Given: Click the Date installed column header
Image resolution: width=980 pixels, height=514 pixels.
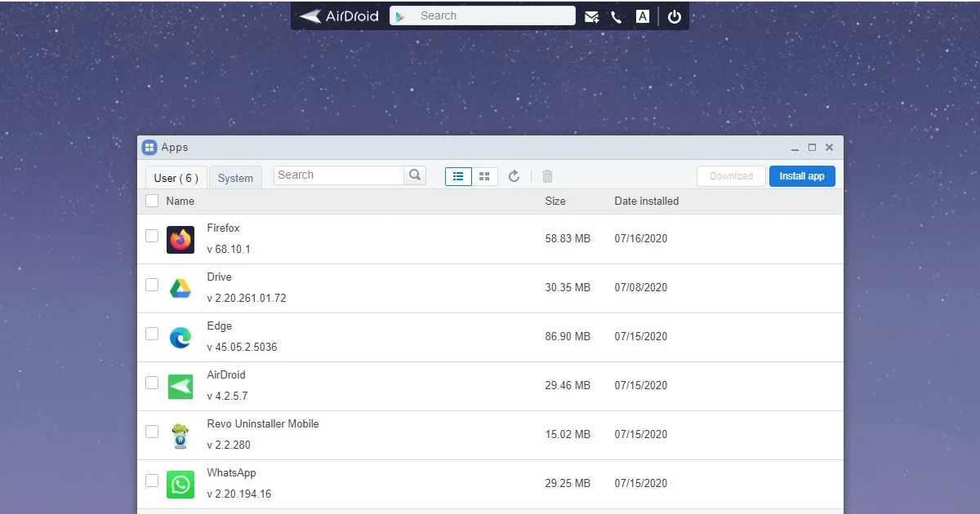Looking at the screenshot, I should pyautogui.click(x=647, y=201).
